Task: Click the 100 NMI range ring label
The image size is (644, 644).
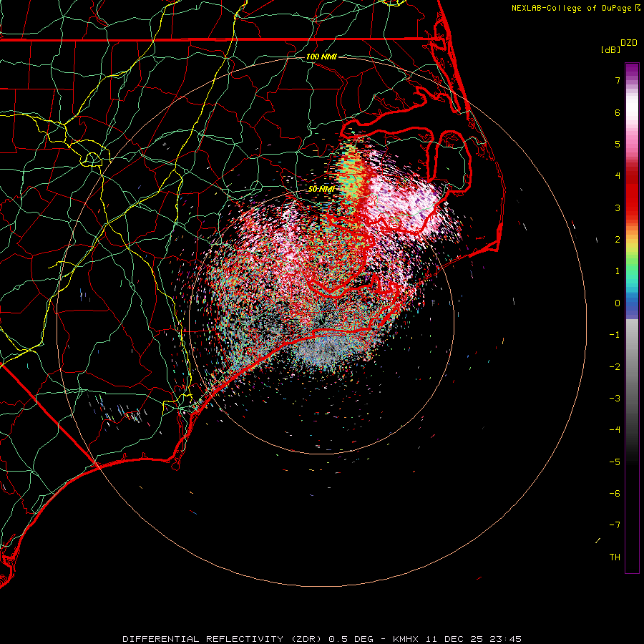Action: (321, 57)
